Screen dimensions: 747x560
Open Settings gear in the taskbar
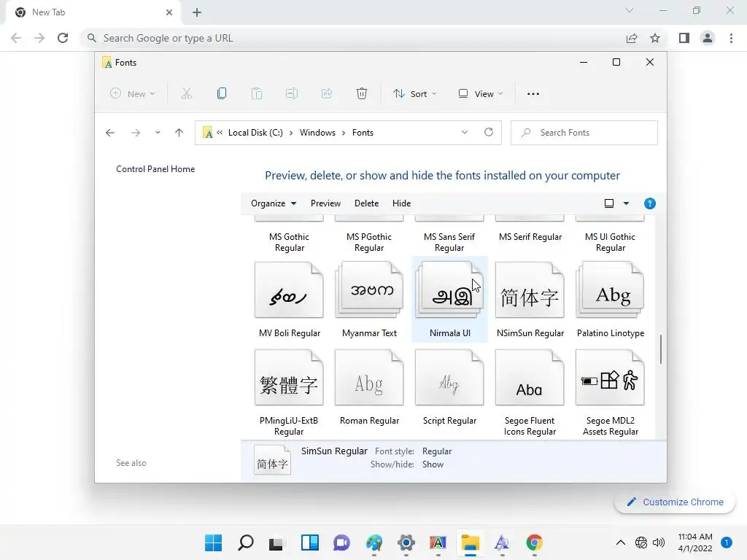coord(406,542)
